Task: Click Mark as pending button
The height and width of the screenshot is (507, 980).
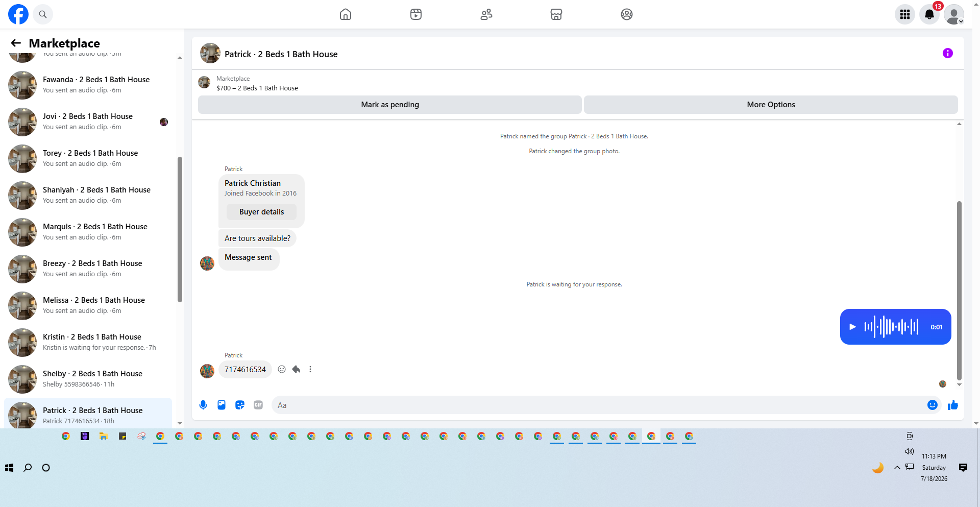Action: click(x=390, y=105)
